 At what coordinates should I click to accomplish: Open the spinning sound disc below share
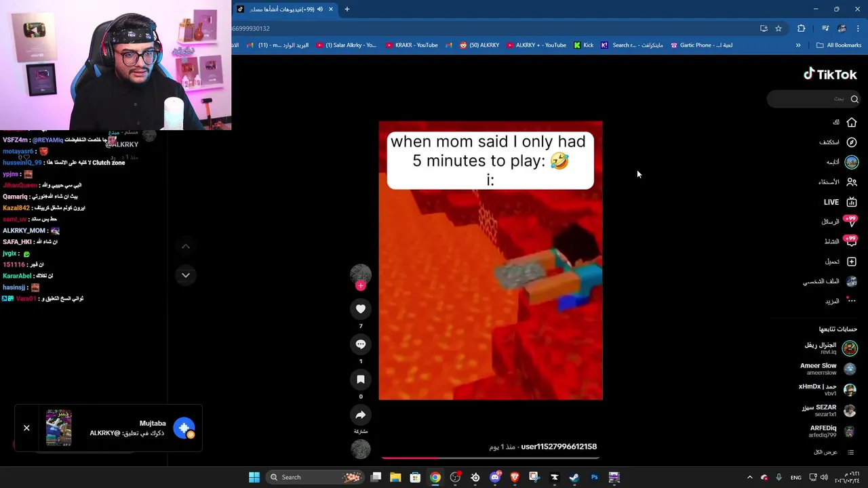(361, 449)
